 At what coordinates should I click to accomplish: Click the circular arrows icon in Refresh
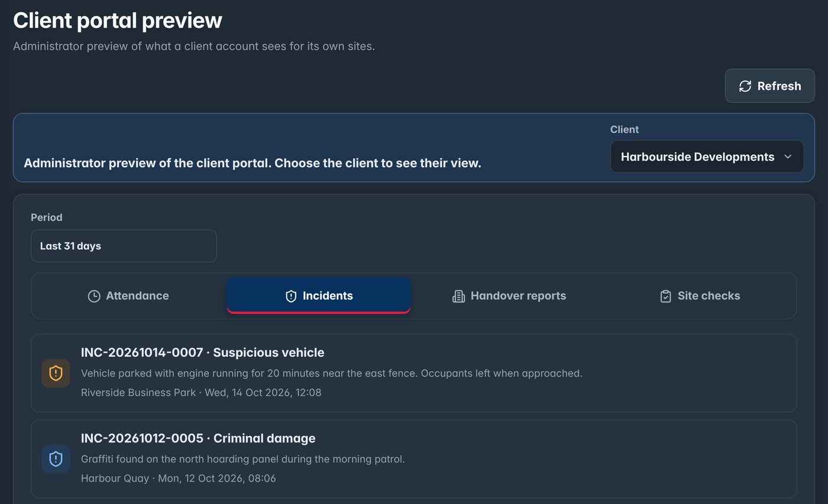coord(745,86)
